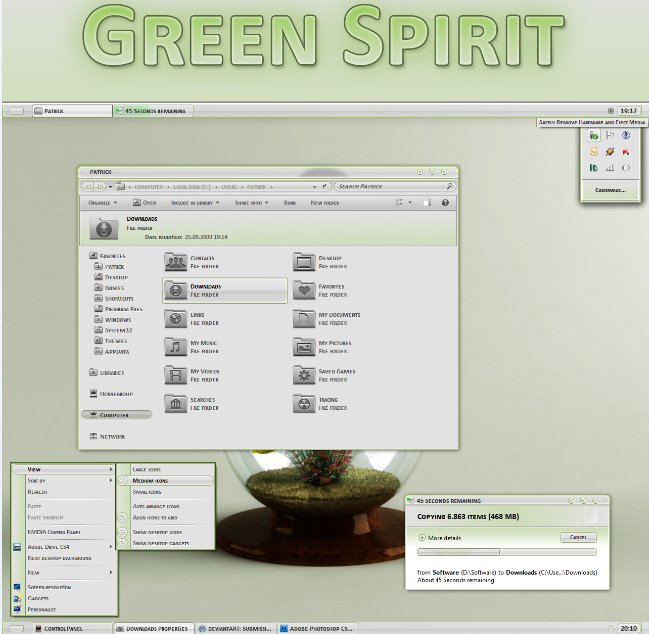Click the Safely Remove Hardware tray icon

[x=594, y=135]
